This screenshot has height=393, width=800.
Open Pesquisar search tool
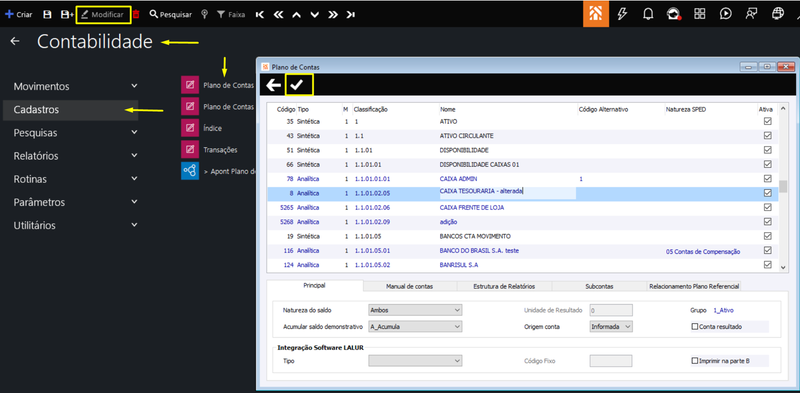pos(170,15)
